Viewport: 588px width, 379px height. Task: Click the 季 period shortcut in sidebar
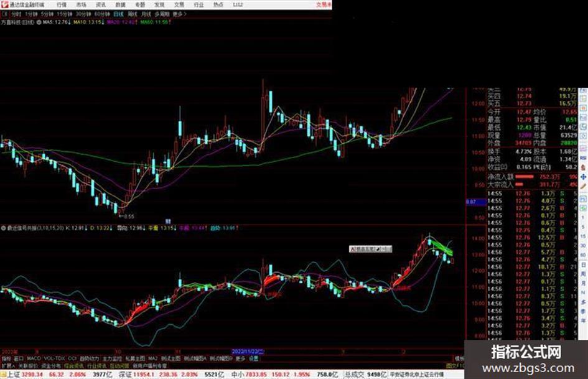583,311
